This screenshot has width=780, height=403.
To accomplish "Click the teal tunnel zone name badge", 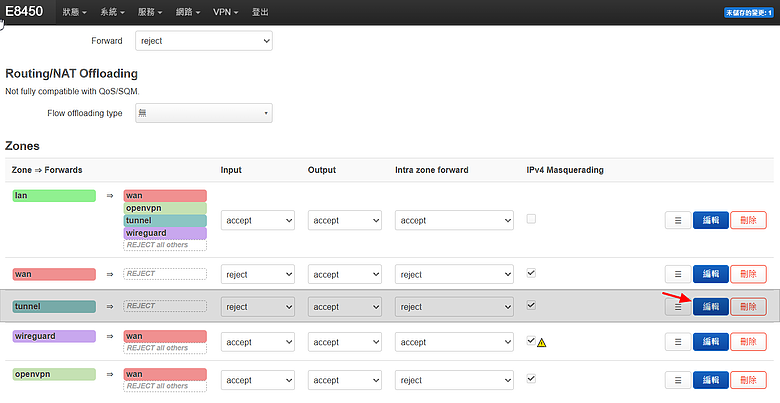I will 54,306.
